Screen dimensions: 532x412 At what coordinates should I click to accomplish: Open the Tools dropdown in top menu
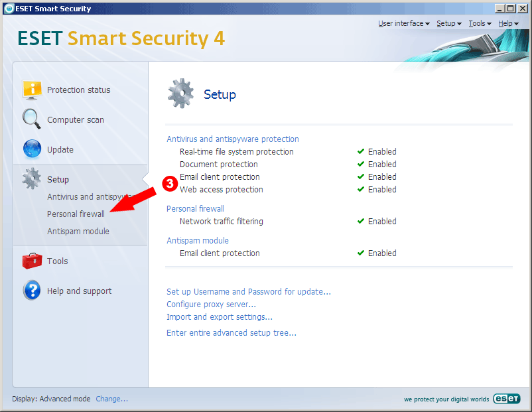click(480, 23)
